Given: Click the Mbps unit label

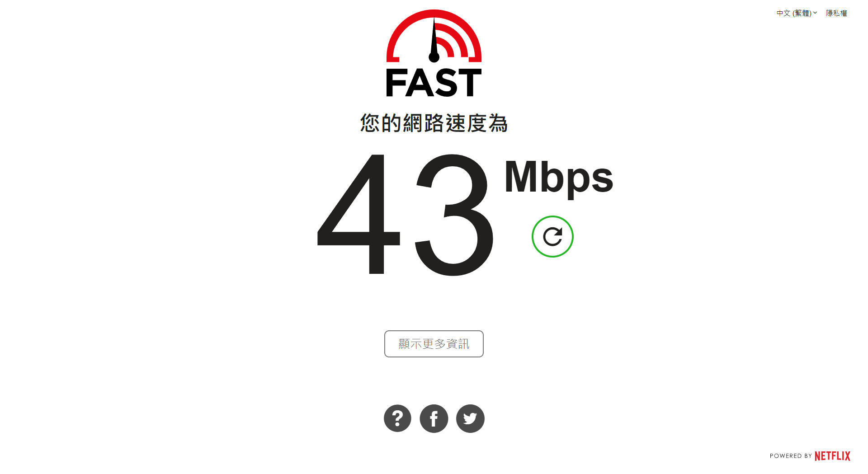Looking at the screenshot, I should (x=559, y=178).
